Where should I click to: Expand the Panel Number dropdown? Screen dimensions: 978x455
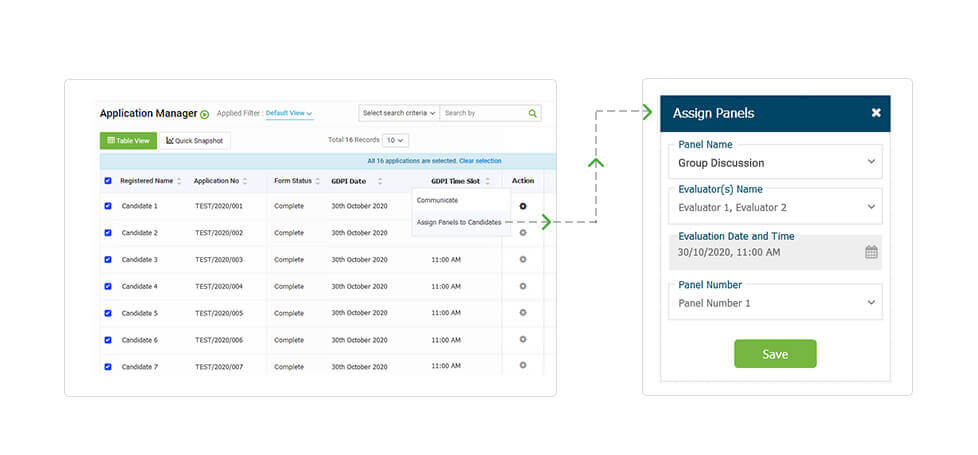tap(775, 303)
